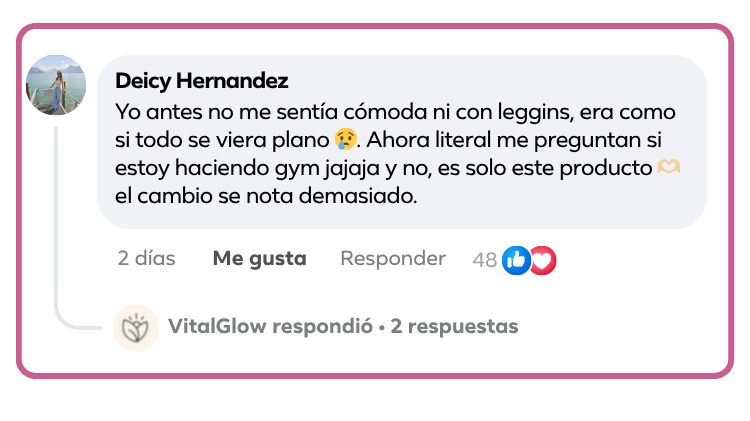Screen dimensions: 750x421
Task: Click the red heart reaction icon
Action: [x=544, y=260]
